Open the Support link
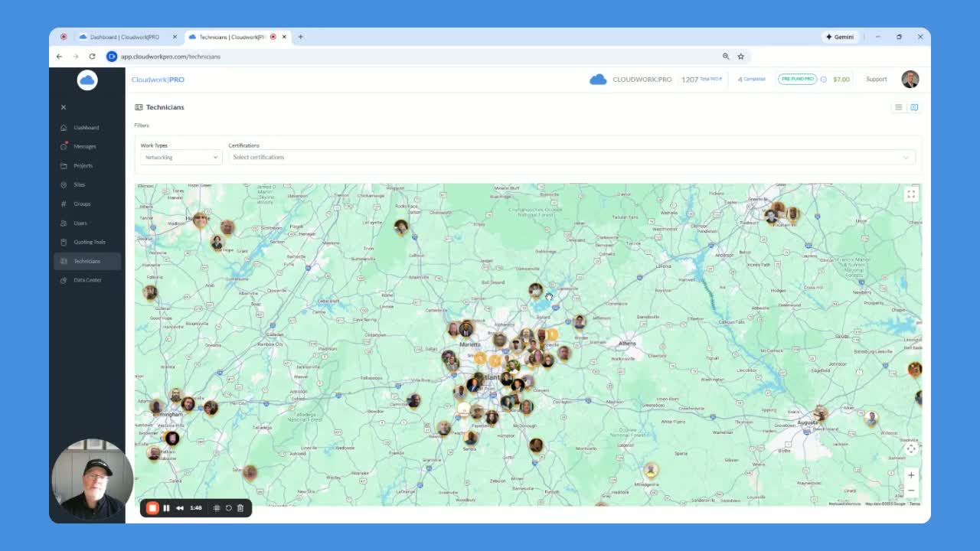Viewport: 980px width, 551px height. coord(876,80)
